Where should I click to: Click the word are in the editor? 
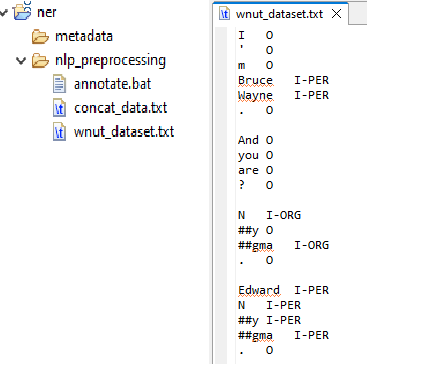click(x=248, y=170)
